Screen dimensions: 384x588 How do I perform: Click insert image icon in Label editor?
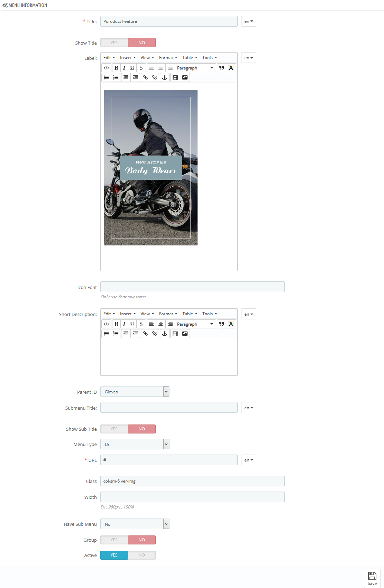click(185, 77)
